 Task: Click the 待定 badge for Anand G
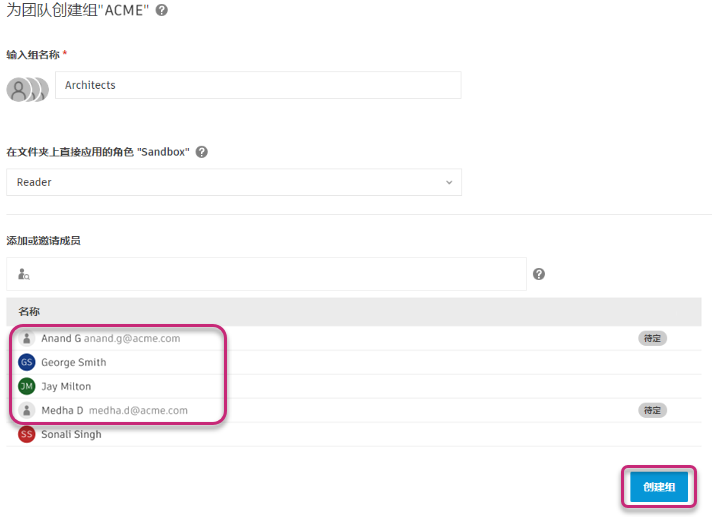[652, 338]
